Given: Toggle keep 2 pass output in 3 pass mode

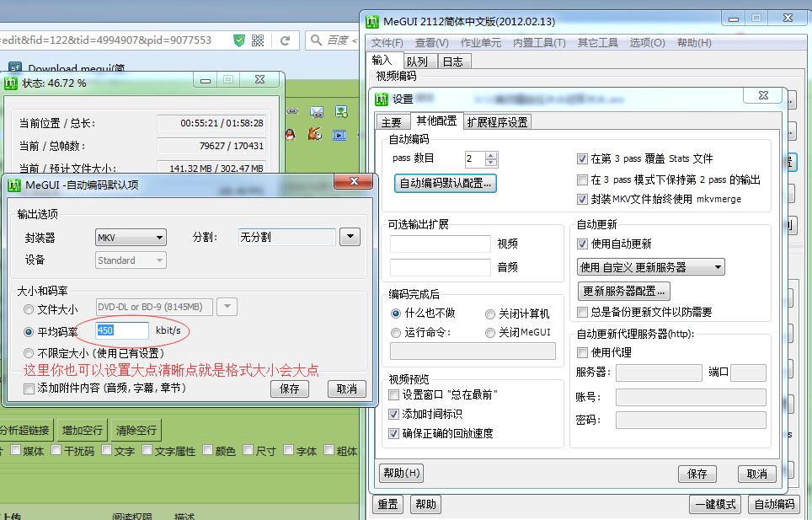Looking at the screenshot, I should click(x=582, y=180).
